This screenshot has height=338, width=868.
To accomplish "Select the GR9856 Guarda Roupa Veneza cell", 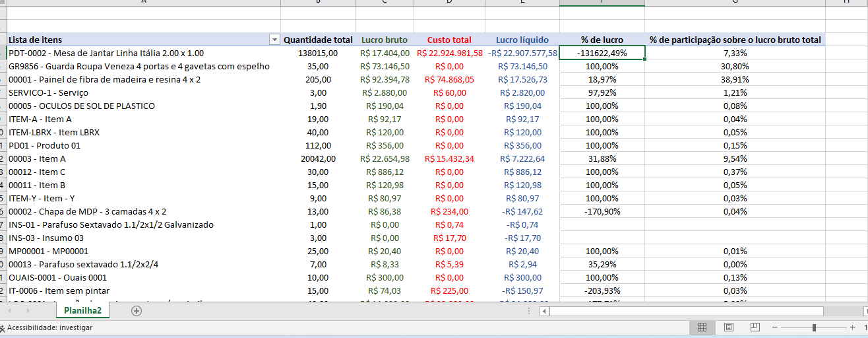I will click(x=139, y=67).
